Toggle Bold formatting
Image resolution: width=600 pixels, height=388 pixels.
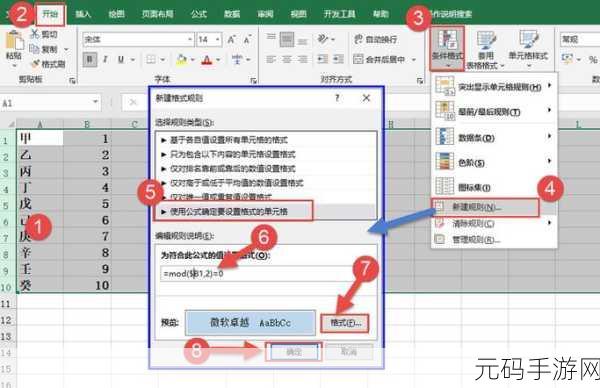point(90,60)
